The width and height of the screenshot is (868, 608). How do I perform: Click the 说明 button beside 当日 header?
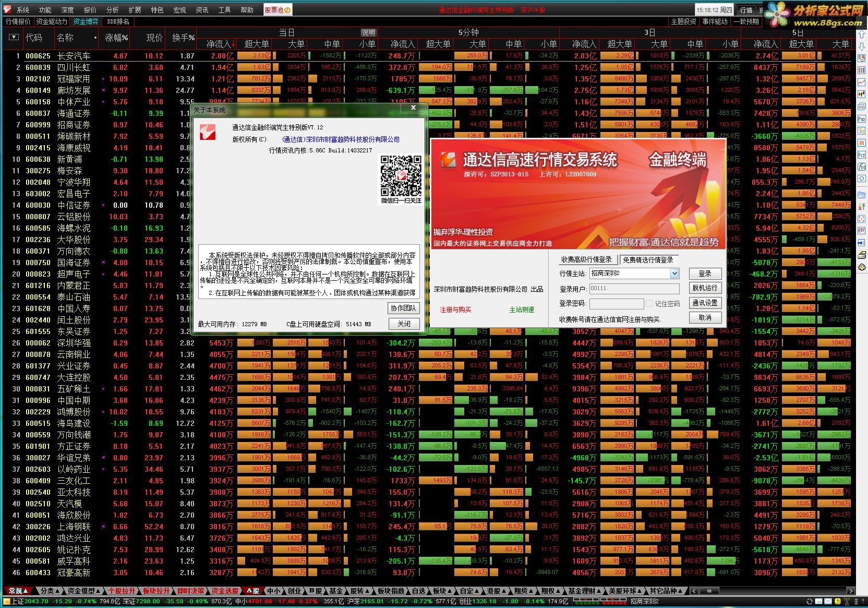tap(368, 32)
